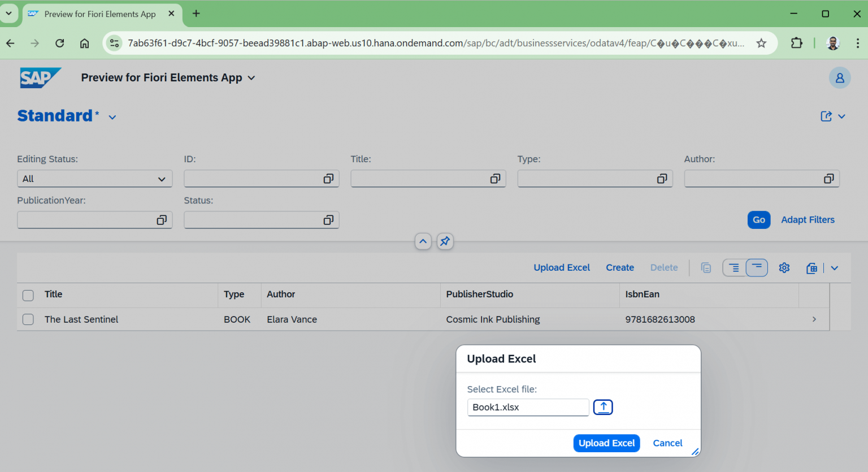The height and width of the screenshot is (472, 868).
Task: Export the table to spreadsheet
Action: pos(811,267)
